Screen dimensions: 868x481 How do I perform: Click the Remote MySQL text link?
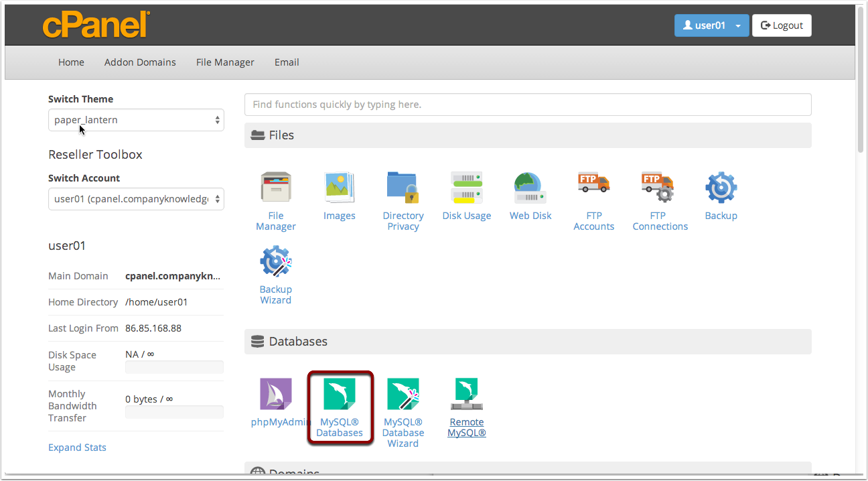467,427
